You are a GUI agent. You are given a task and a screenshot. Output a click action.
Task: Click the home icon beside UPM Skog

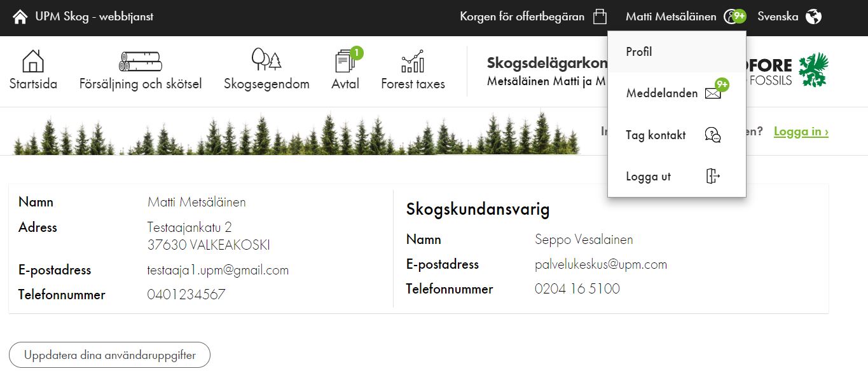pyautogui.click(x=20, y=17)
